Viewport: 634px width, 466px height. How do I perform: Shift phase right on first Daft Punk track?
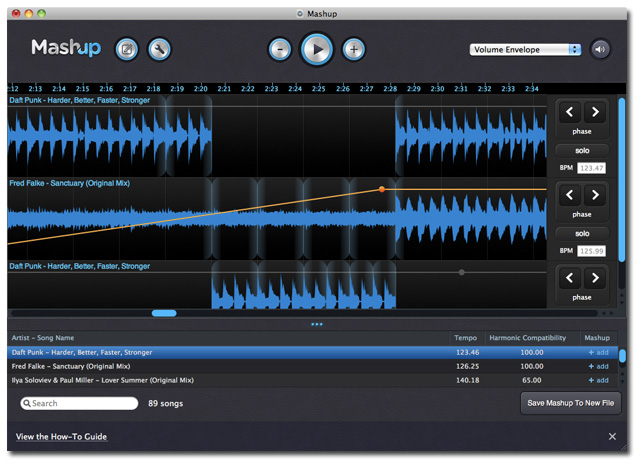[x=595, y=112]
